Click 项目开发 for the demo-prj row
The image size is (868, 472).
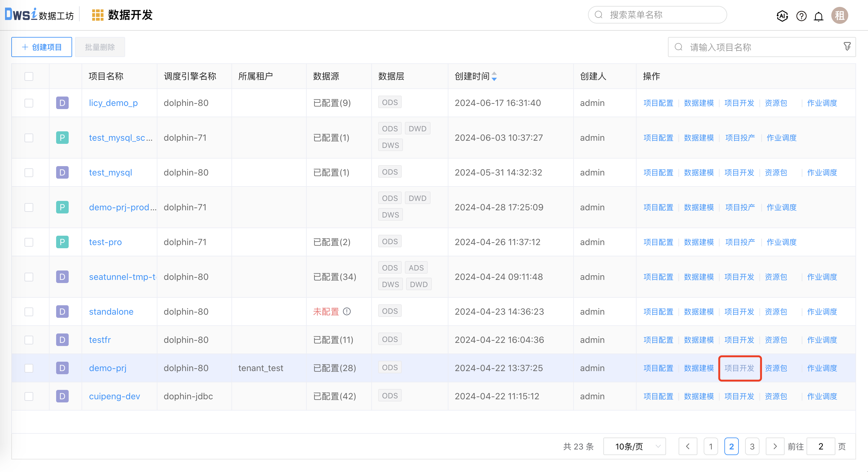pos(739,368)
